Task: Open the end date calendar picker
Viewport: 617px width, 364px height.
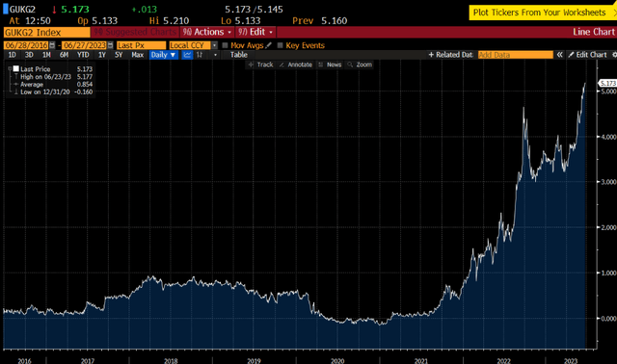Action: click(x=111, y=45)
